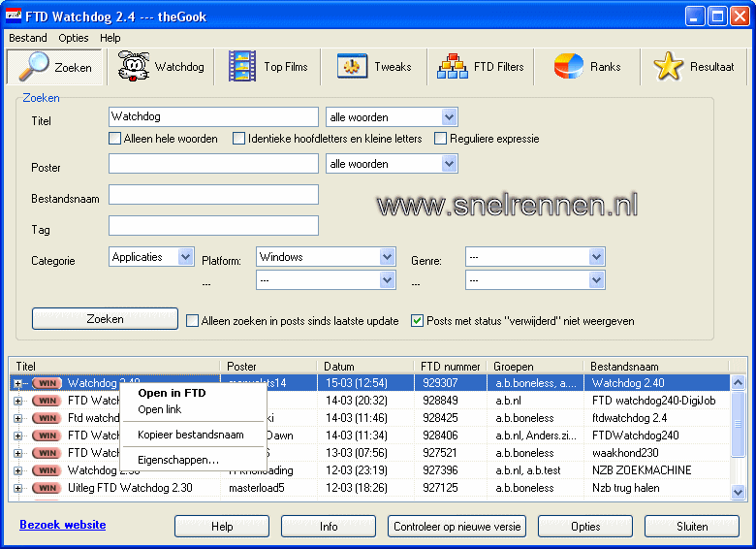Click FTD Watchdog app icon in title bar
756x549 pixels.
pyautogui.click(x=13, y=16)
